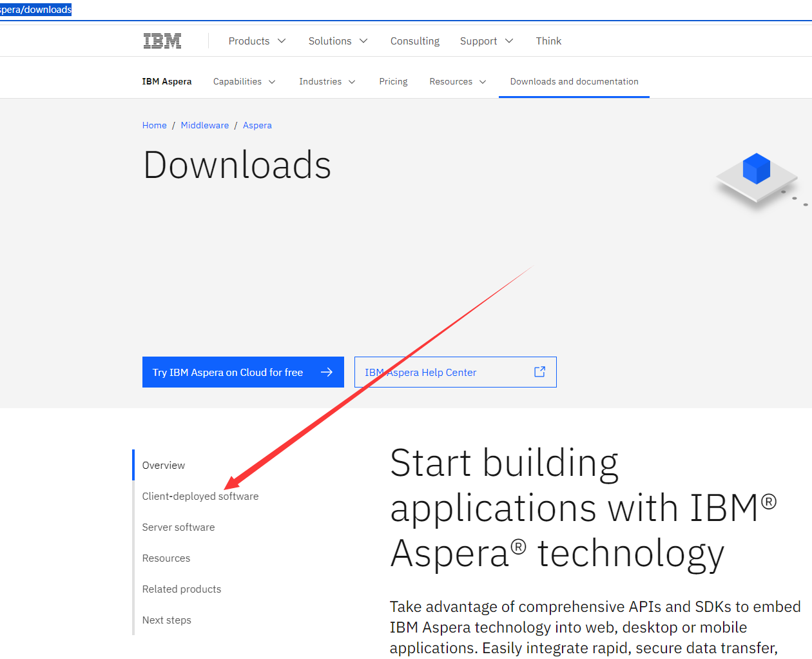Expand the Solutions menu chevron
Image resolution: width=812 pixels, height=659 pixels.
click(363, 41)
